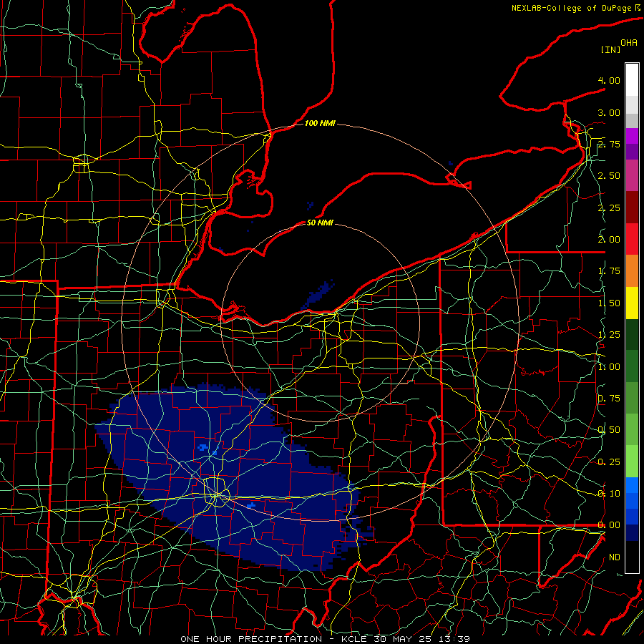This screenshot has width=644, height=644.
Task: Select the 0.50 legend value
Action: click(x=609, y=430)
